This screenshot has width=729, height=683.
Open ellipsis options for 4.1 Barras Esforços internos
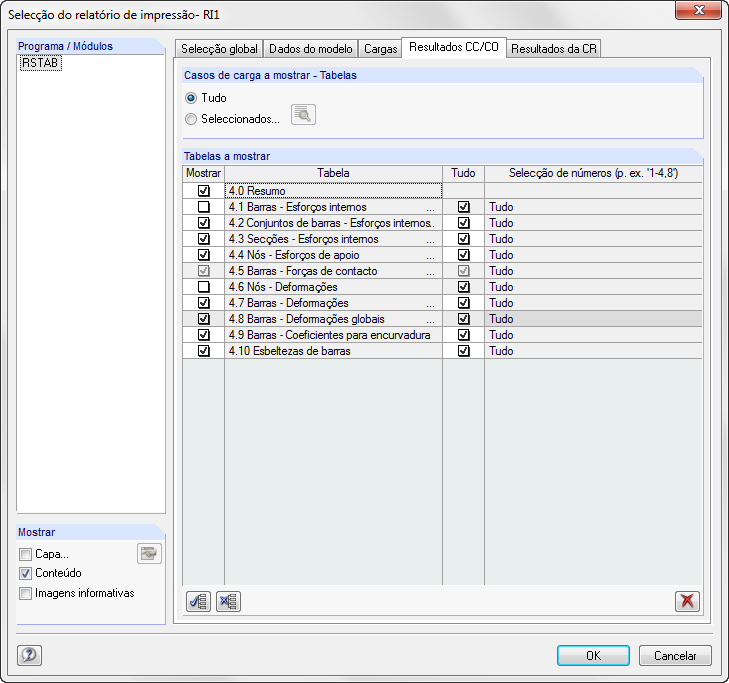[x=431, y=207]
